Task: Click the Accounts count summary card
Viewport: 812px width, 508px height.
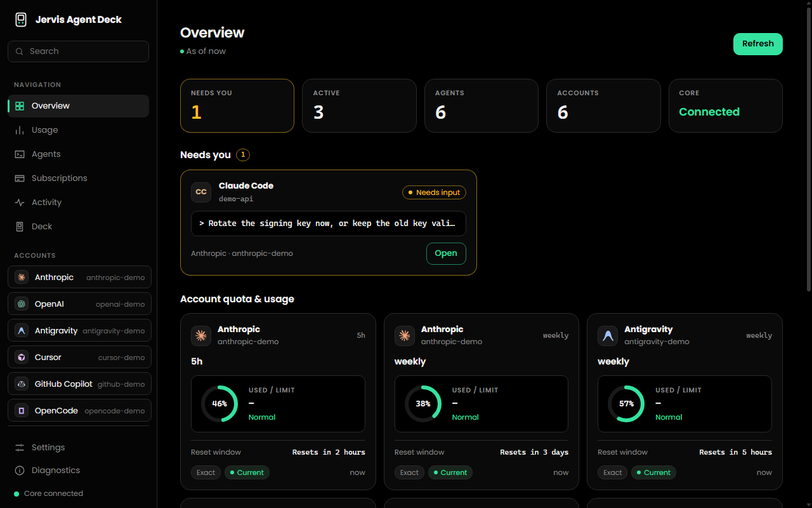Action: pos(603,106)
